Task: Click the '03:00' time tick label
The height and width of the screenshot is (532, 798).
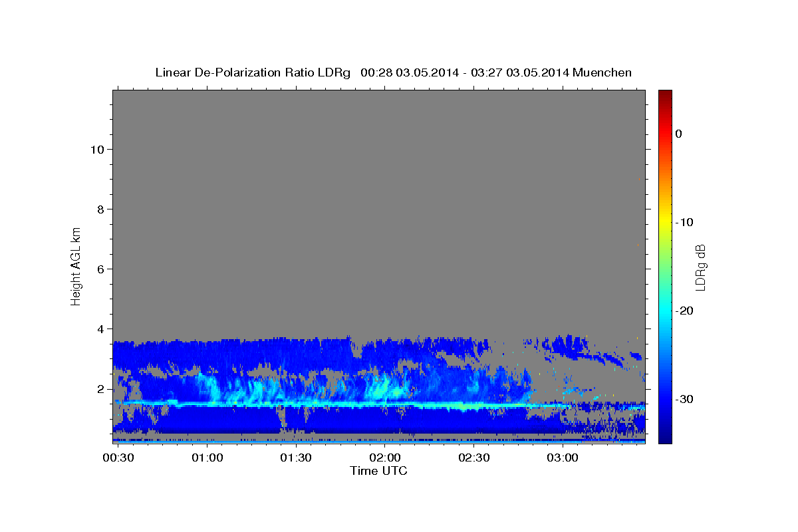Action: (x=562, y=458)
